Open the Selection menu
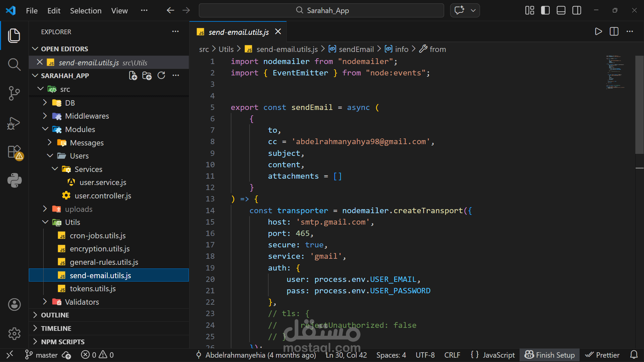The height and width of the screenshot is (362, 644). [86, 11]
